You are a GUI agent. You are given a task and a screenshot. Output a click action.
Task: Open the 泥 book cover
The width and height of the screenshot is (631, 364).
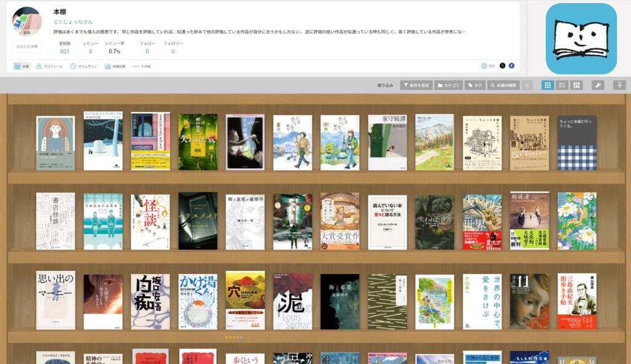click(293, 301)
